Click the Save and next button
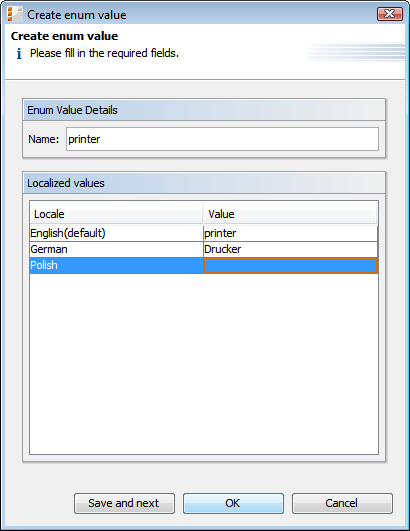 coord(124,503)
